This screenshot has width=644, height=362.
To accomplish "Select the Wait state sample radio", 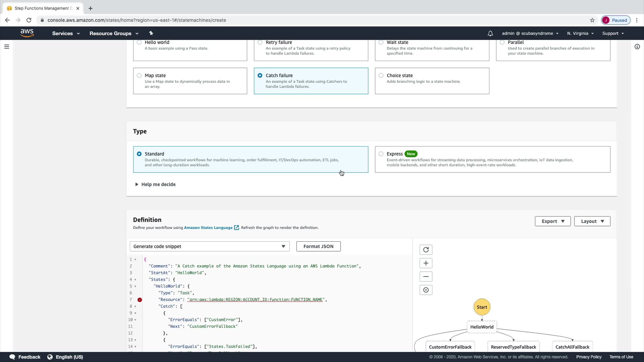I will (x=381, y=42).
